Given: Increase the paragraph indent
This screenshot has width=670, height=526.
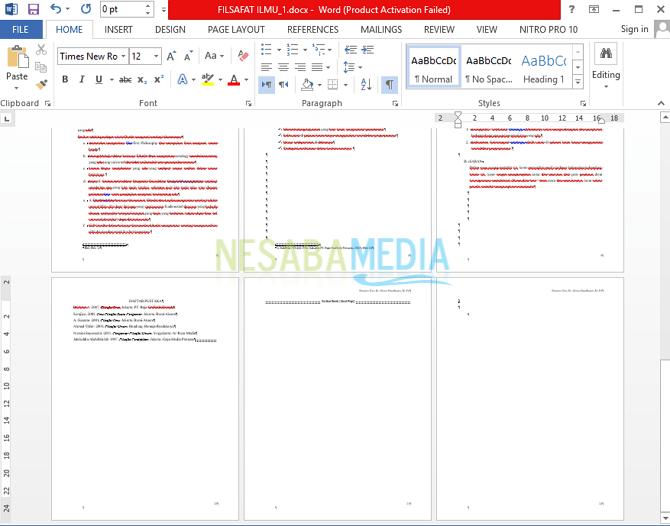Looking at the screenshot, I should coord(367,50).
